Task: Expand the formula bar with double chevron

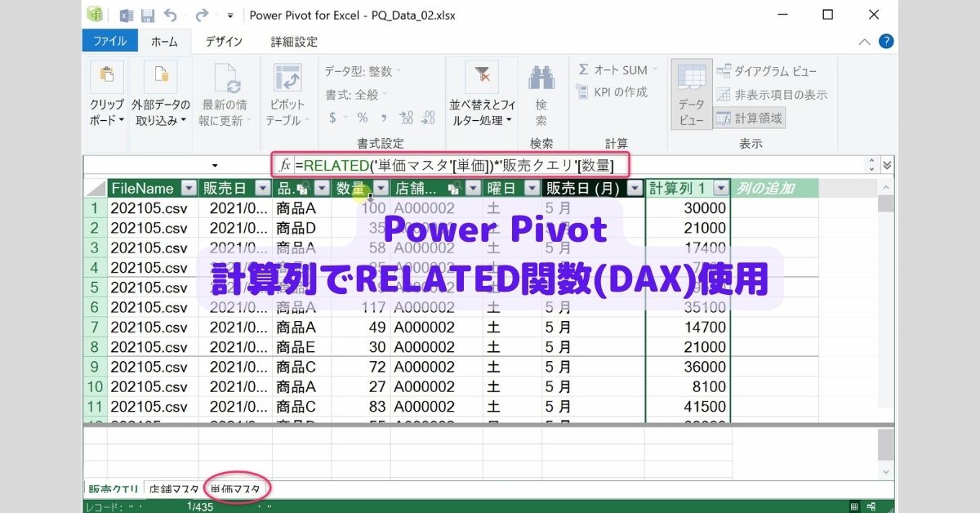Action: click(887, 165)
